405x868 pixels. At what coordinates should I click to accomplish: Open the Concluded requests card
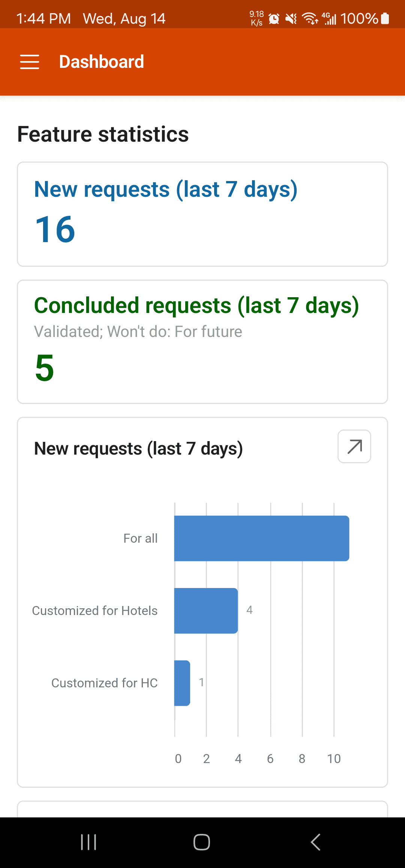click(202, 342)
